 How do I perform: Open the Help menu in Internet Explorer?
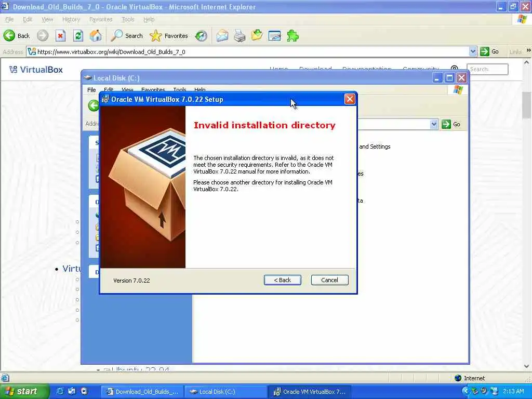click(x=149, y=19)
